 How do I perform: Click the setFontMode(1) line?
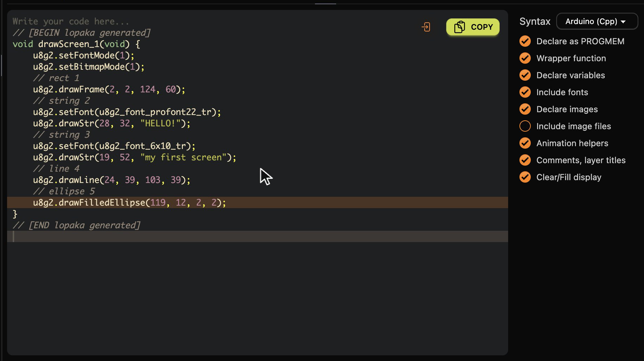coord(84,55)
